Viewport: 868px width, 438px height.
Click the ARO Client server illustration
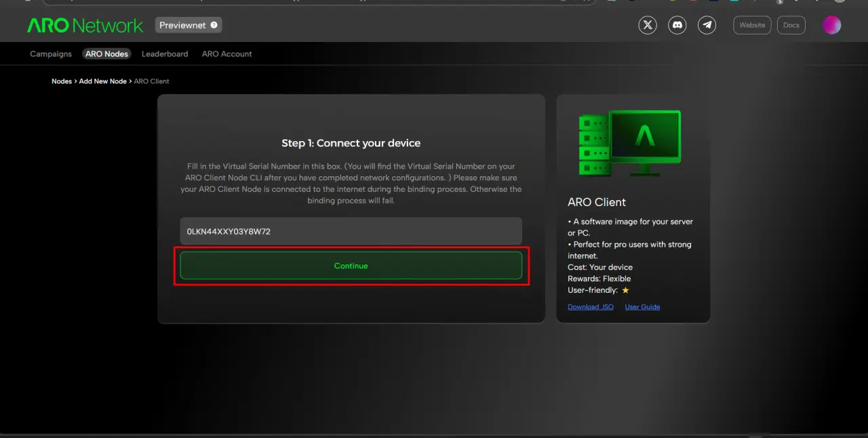[x=630, y=144]
